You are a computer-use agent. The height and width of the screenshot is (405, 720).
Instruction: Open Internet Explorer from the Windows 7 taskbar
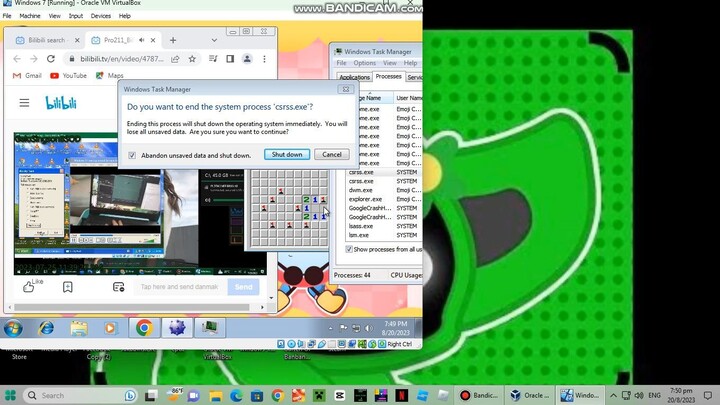tap(46, 327)
